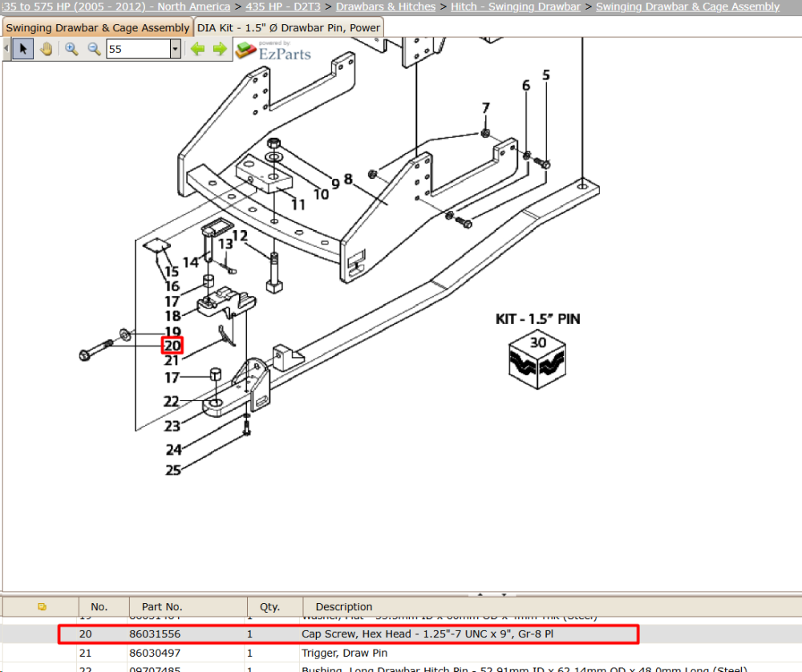Open the 435 HP - D2T3 breadcrumb link

pyautogui.click(x=283, y=6)
